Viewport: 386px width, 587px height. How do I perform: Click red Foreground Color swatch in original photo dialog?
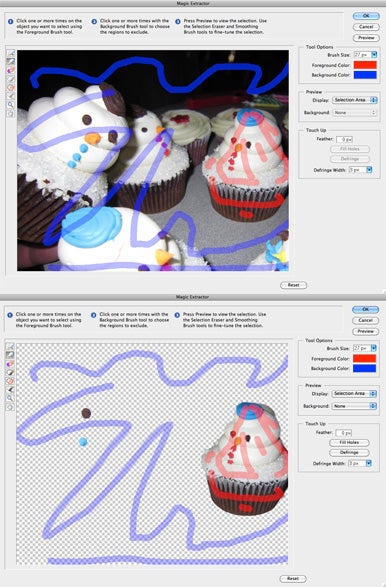(365, 65)
